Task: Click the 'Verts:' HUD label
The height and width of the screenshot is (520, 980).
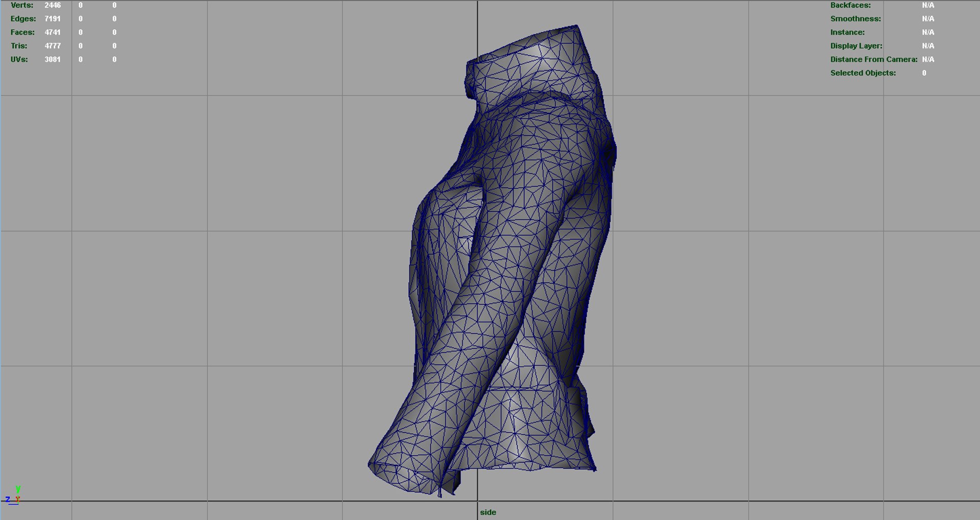Action: [x=22, y=5]
